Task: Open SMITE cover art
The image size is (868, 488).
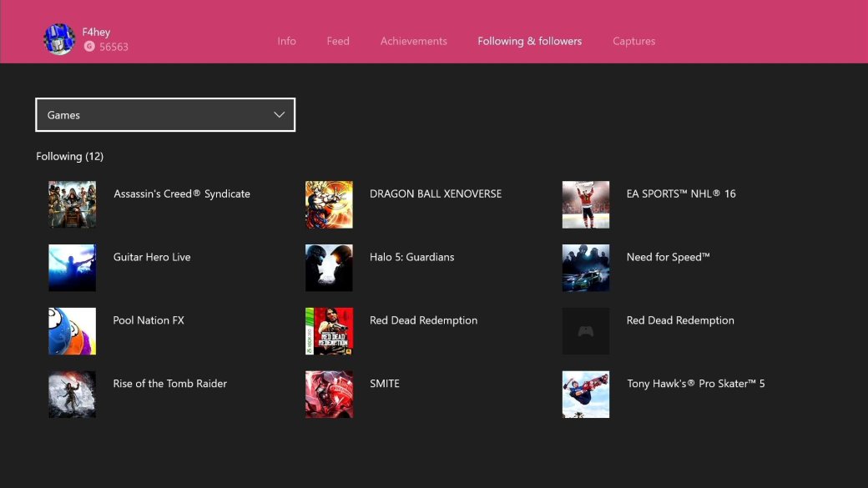Action: tap(329, 395)
